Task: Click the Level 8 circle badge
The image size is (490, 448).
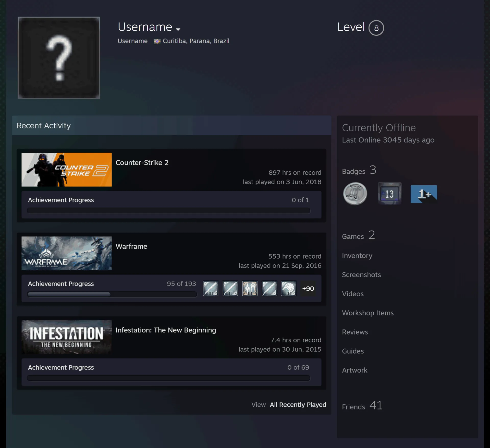Action: [x=376, y=28]
